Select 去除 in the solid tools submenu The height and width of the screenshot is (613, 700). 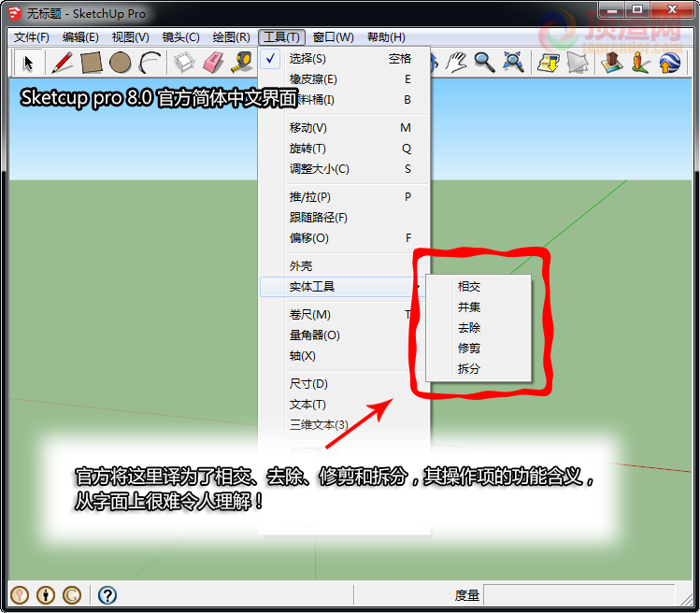[x=479, y=328]
